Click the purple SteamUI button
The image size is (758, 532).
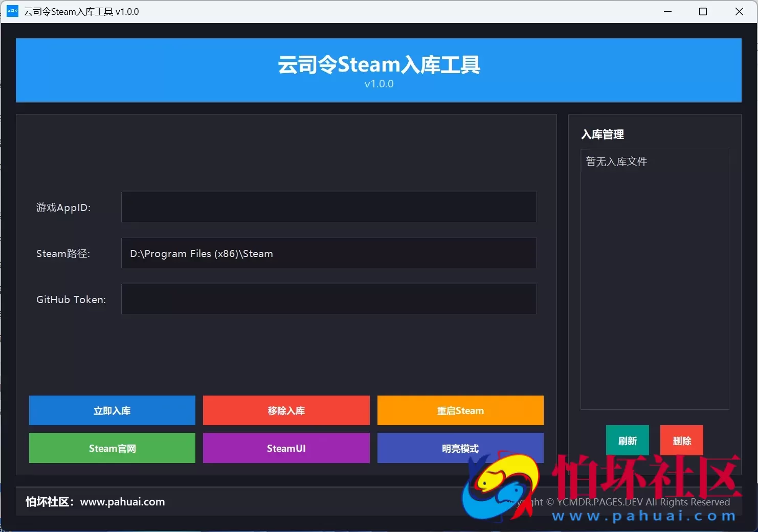pyautogui.click(x=286, y=448)
